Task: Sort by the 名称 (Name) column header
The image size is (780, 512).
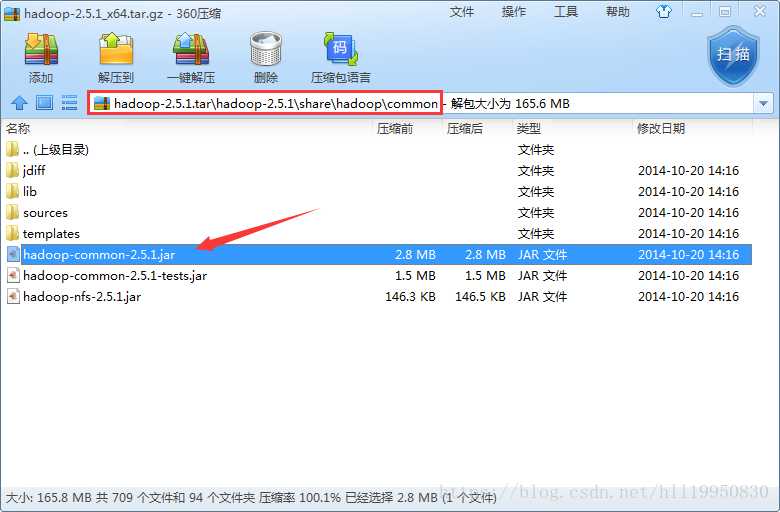Action: tap(18, 129)
